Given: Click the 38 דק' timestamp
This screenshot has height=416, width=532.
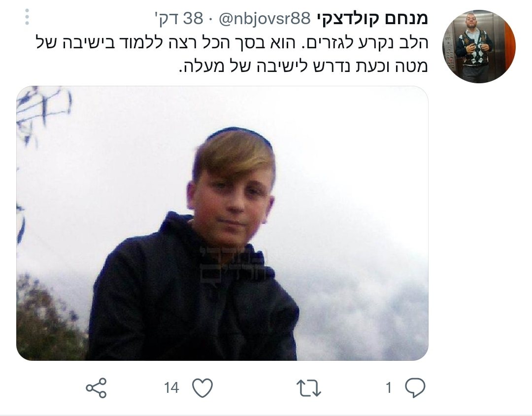Looking at the screenshot, I should [x=179, y=18].
